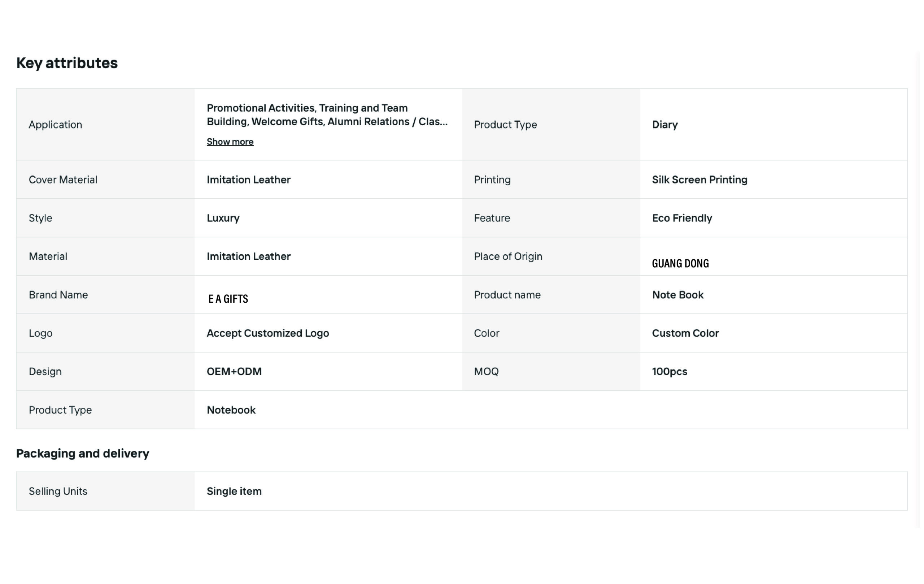Viewport: 924px width, 584px height.
Task: Click the Packaging and delivery heading
Action: [83, 454]
